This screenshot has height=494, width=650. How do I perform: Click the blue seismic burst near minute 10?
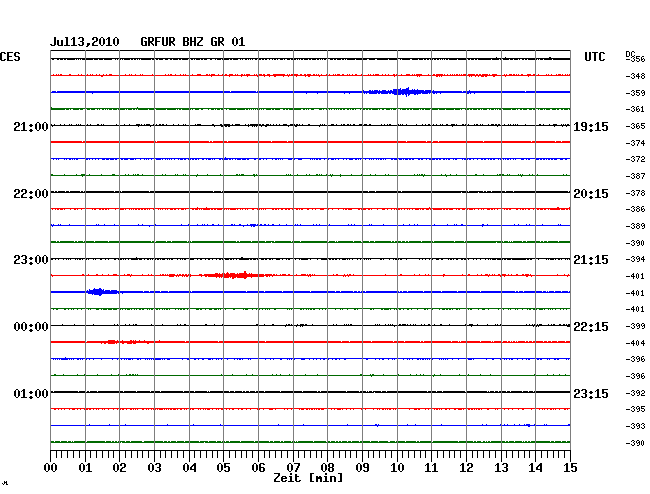pyautogui.click(x=399, y=92)
